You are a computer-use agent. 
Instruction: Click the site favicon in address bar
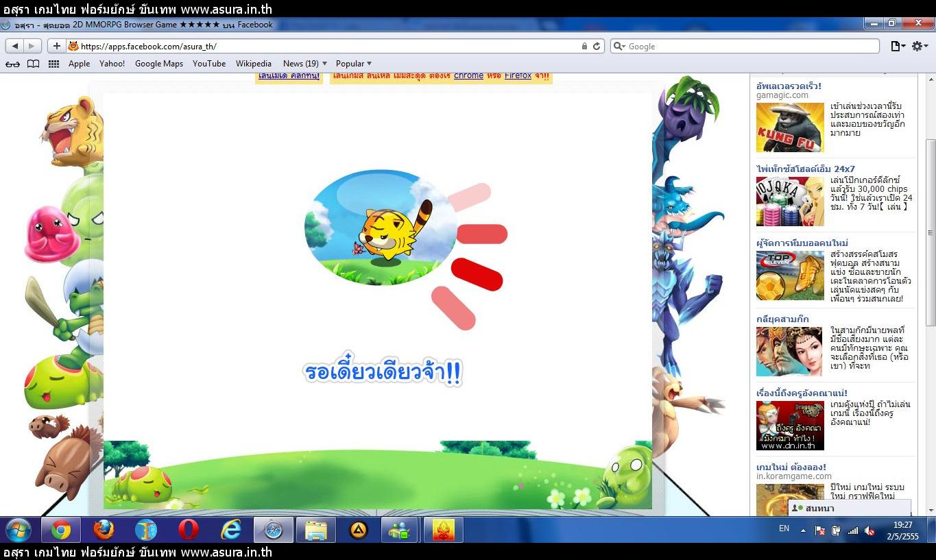point(73,46)
